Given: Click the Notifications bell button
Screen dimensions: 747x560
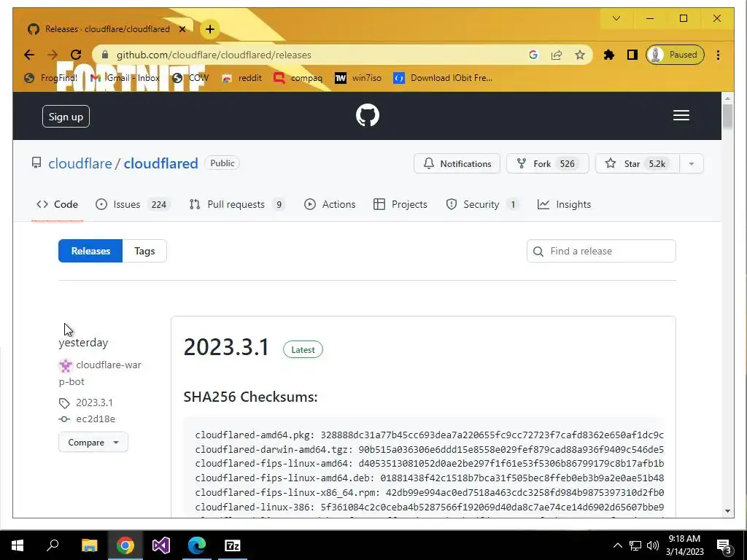Looking at the screenshot, I should (457, 163).
